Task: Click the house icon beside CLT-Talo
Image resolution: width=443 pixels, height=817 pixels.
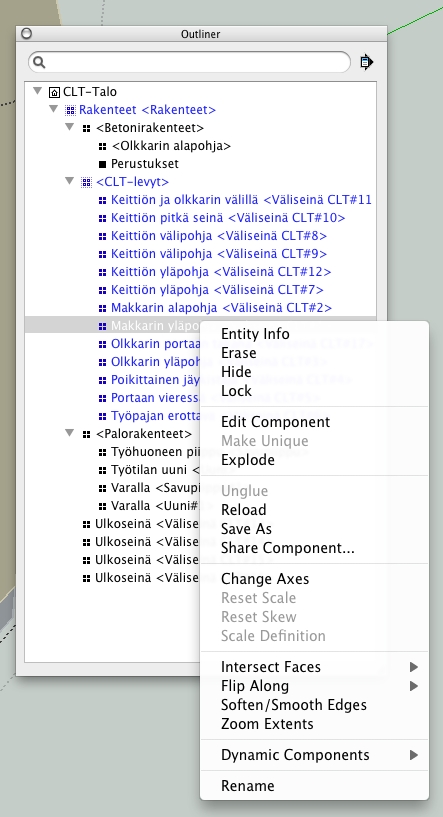Action: (54, 93)
